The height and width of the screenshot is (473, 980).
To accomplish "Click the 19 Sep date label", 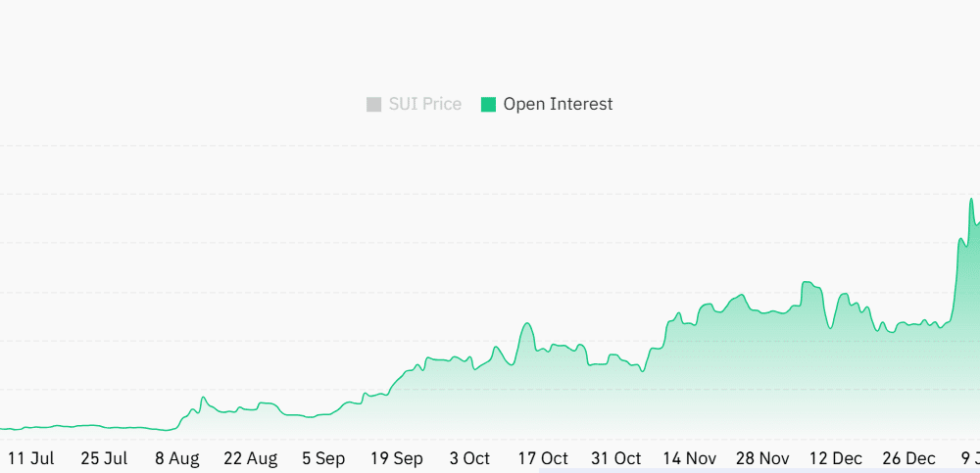I will coord(397,458).
